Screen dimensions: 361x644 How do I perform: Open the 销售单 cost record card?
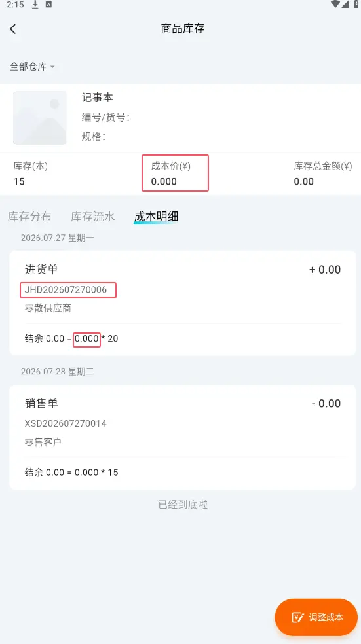[183, 437]
